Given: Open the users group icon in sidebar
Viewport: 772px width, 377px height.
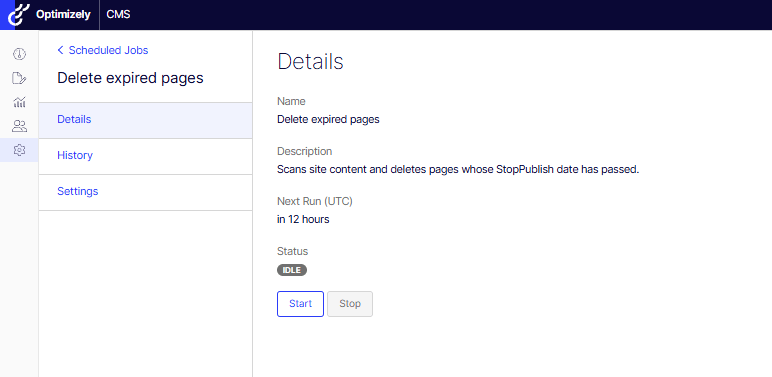Looking at the screenshot, I should pyautogui.click(x=19, y=126).
